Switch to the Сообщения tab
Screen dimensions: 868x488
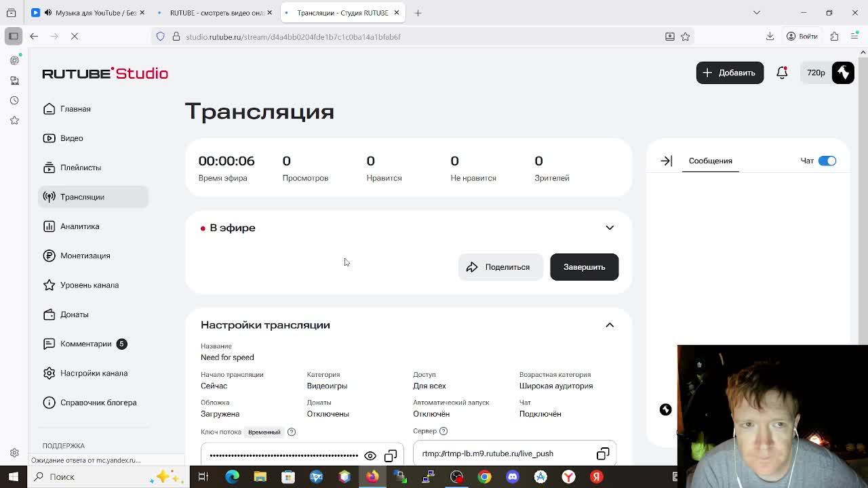710,161
